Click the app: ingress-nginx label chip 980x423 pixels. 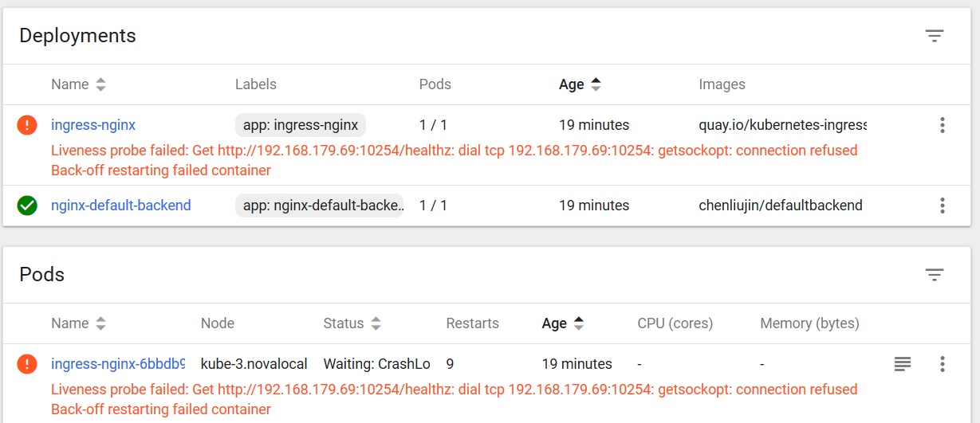[x=301, y=125]
